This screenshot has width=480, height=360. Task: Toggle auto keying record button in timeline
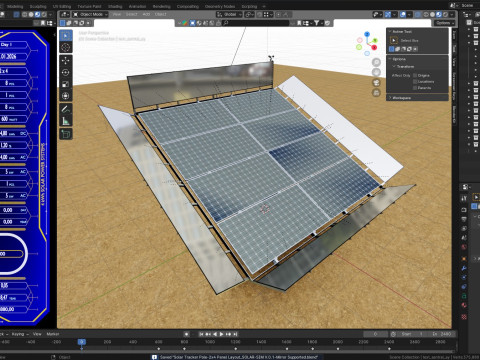click(x=187, y=334)
